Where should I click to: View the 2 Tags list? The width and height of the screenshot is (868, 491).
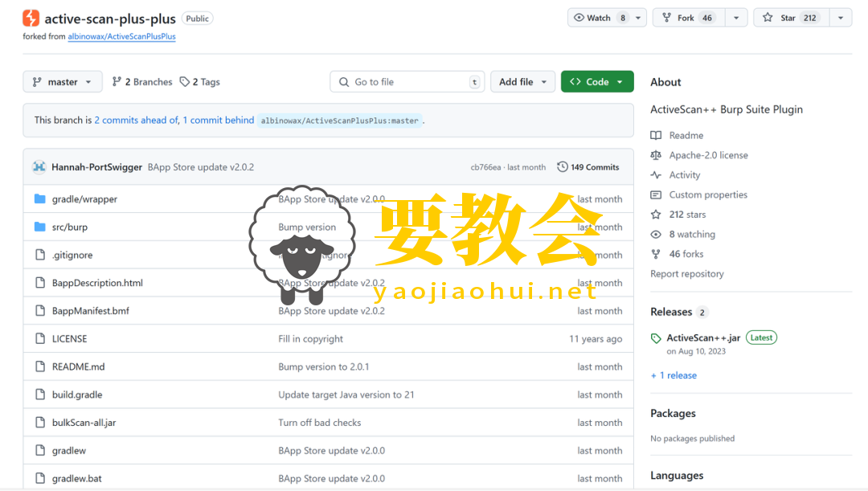[x=200, y=82]
